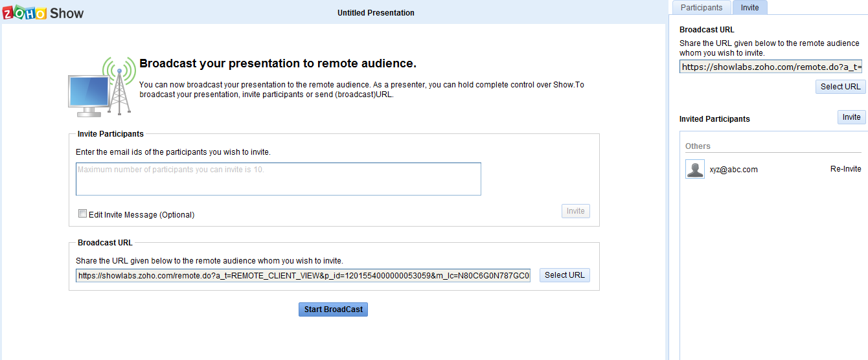Click the sidebar Broadcast URL heading
The height and width of the screenshot is (360, 868).
click(x=707, y=30)
